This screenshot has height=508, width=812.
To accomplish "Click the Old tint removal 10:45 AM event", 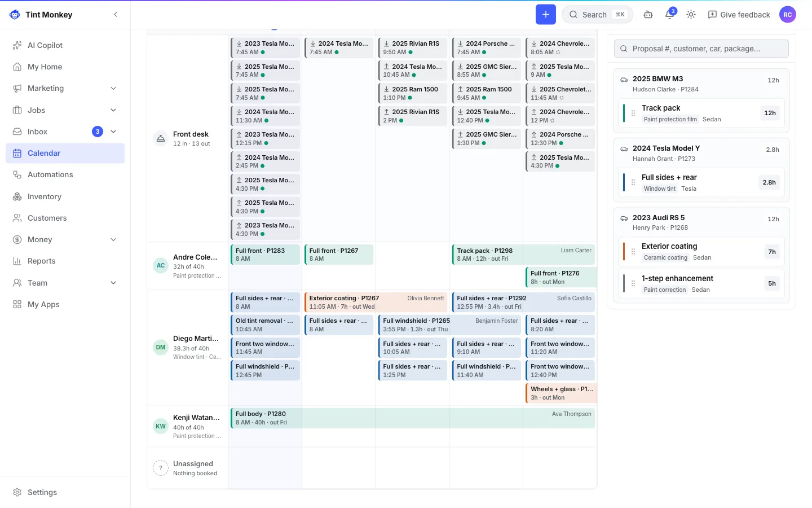I will (265, 325).
